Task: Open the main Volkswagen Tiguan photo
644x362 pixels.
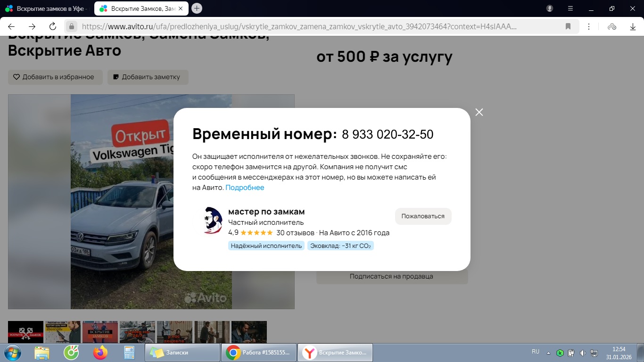Action: coord(151,202)
